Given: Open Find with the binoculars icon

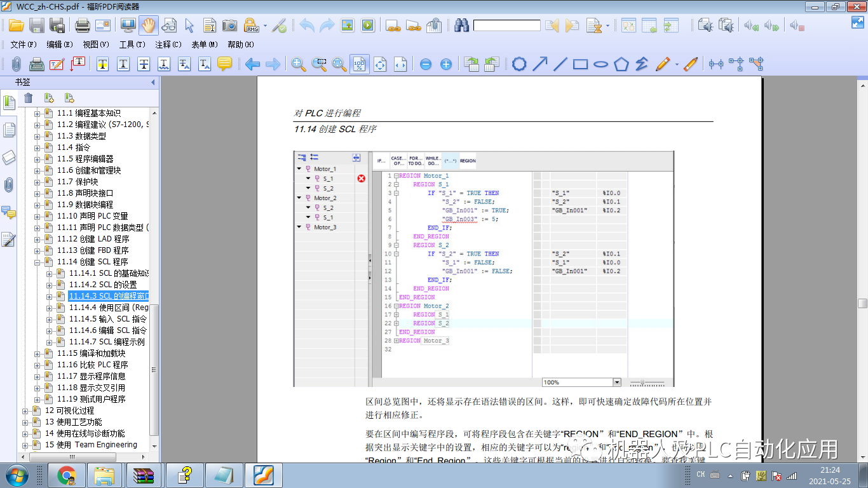Looking at the screenshot, I should tap(462, 27).
